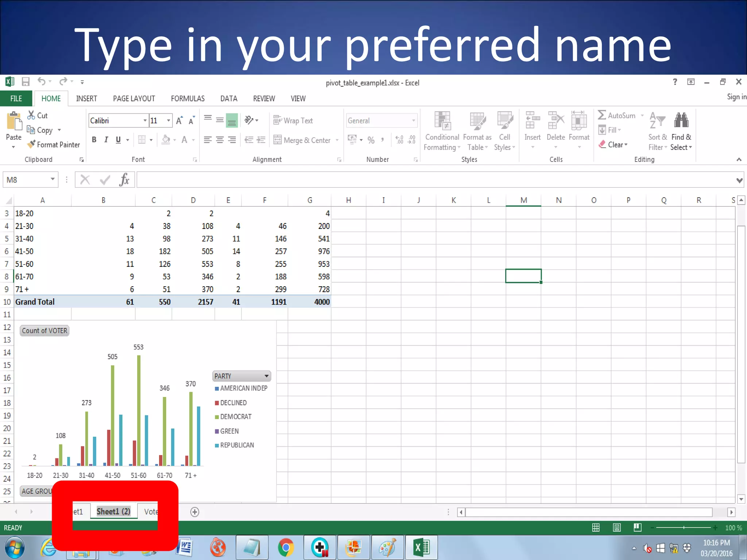Click the Clear button
This screenshot has height=560, width=747.
click(613, 145)
